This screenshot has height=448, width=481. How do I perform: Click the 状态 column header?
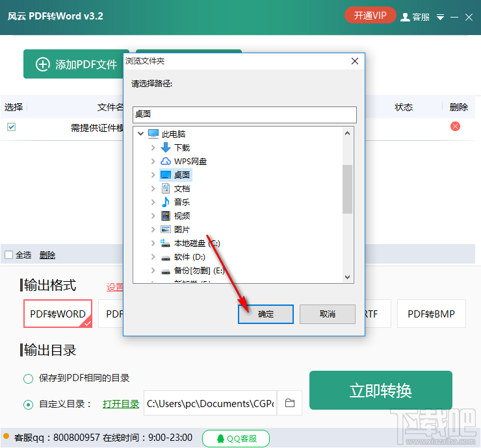(404, 107)
